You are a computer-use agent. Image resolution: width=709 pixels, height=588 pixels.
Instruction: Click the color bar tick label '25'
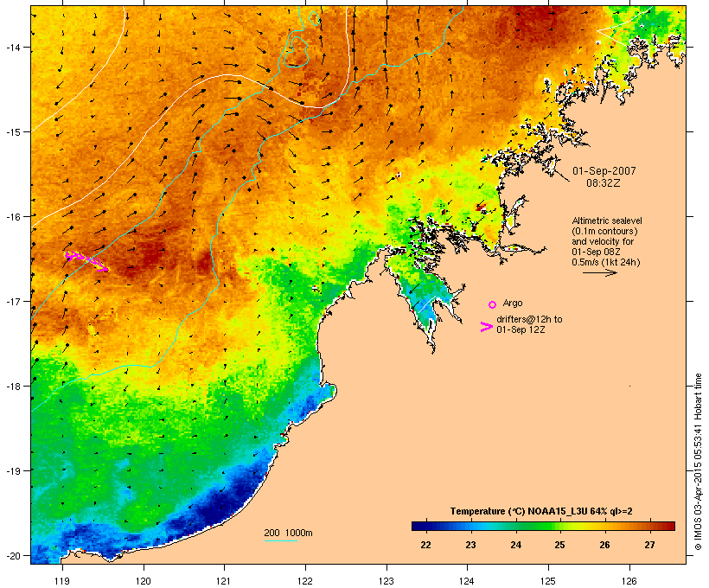559,545
